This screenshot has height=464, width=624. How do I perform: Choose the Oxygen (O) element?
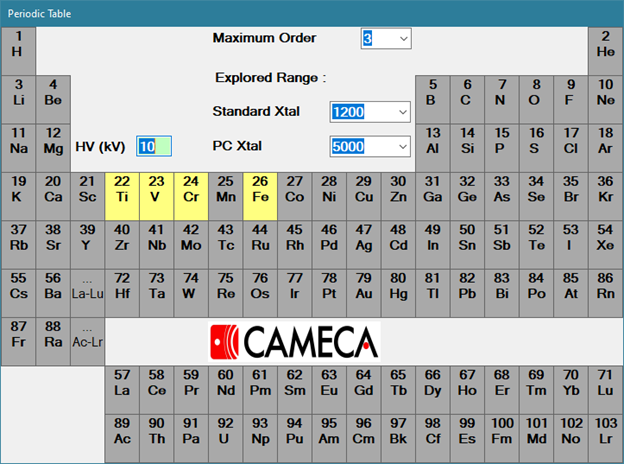[x=535, y=93]
